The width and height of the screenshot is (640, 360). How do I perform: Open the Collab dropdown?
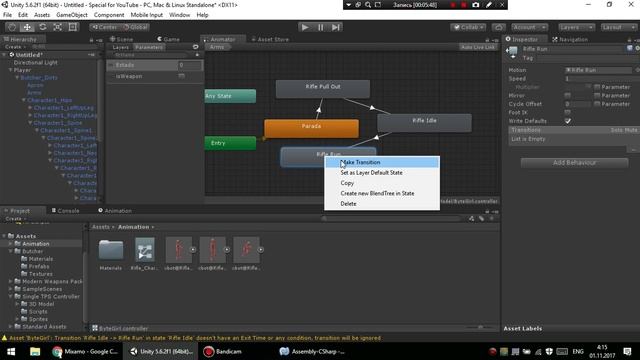coord(468,27)
